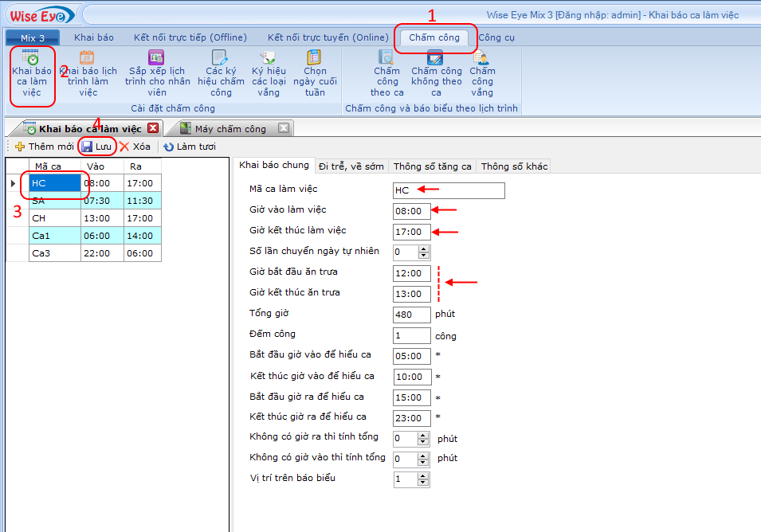
Task: Click the Mã ca làm việc field
Action: 449,190
